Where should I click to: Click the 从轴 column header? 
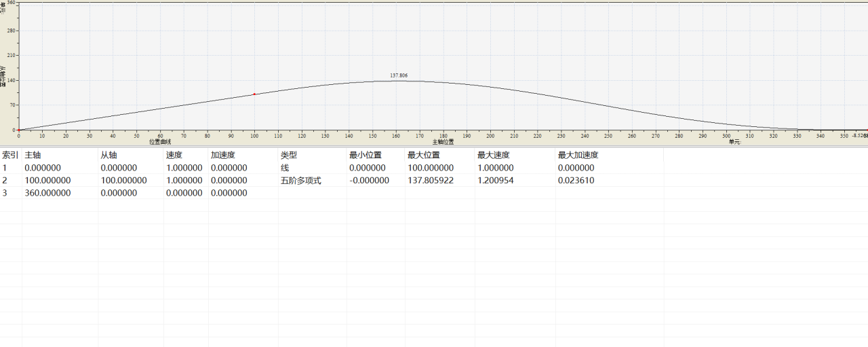(x=109, y=155)
